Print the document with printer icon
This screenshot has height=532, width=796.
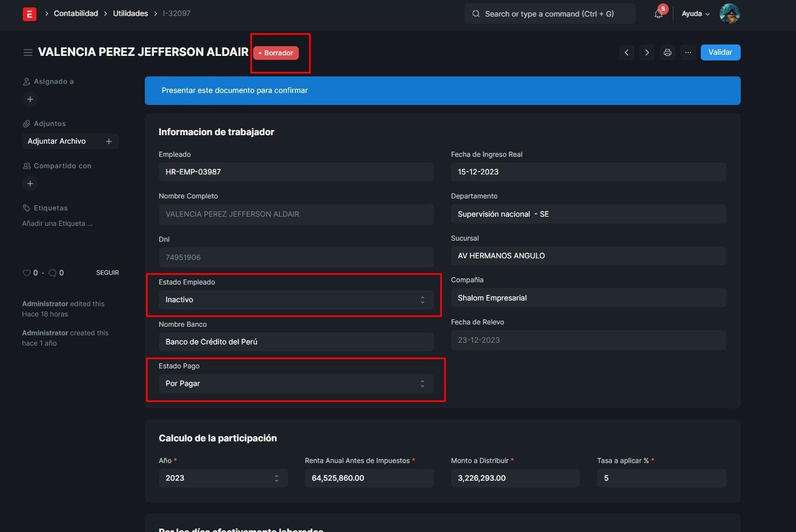668,52
